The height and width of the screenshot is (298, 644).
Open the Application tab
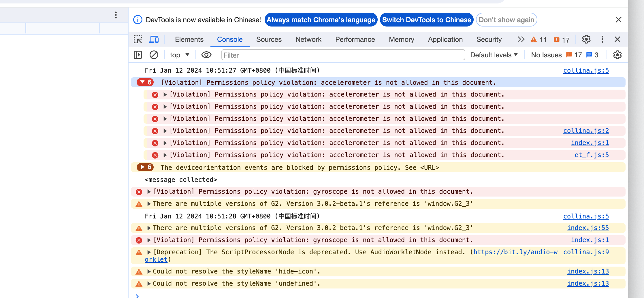445,39
